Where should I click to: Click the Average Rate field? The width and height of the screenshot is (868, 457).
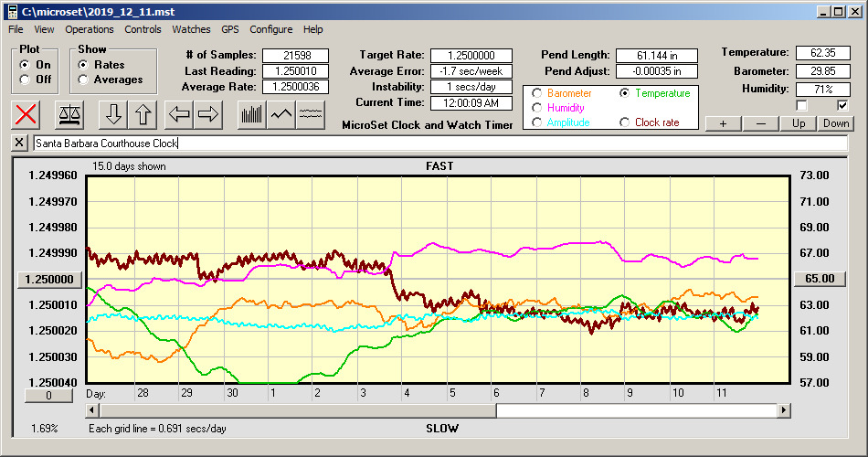point(296,87)
